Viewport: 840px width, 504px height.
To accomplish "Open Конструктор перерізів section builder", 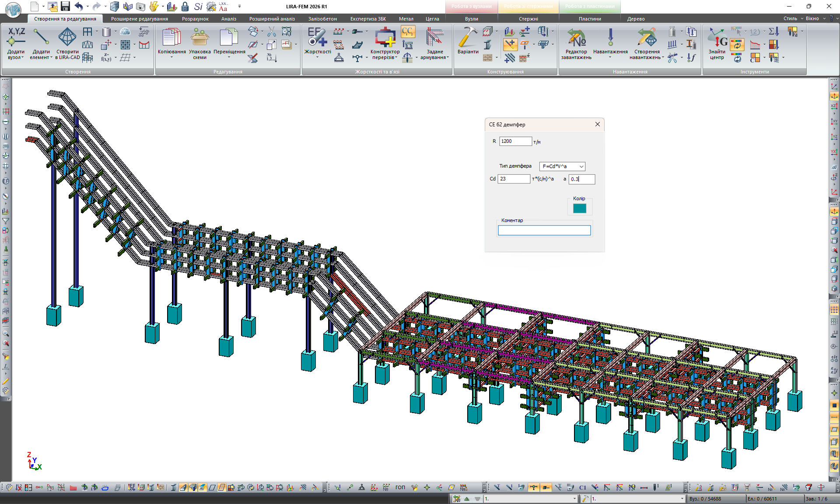I will tap(385, 37).
